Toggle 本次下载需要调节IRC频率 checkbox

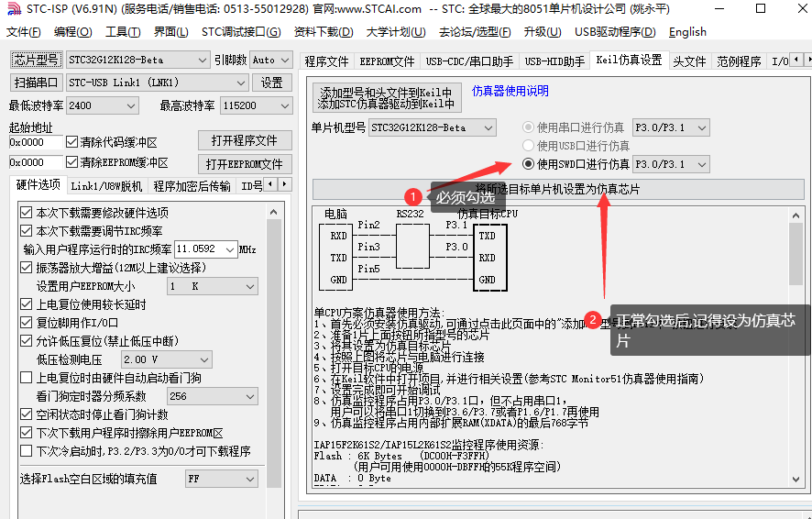click(26, 230)
